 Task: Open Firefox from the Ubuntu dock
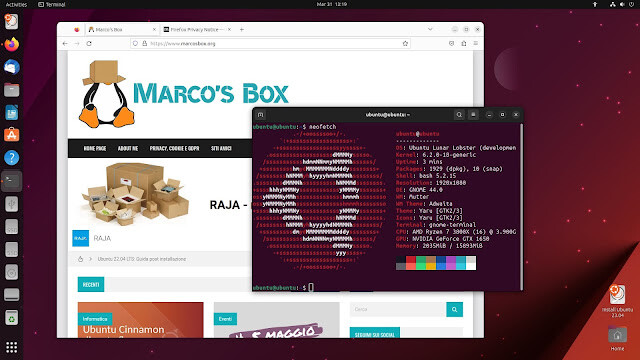[x=11, y=44]
